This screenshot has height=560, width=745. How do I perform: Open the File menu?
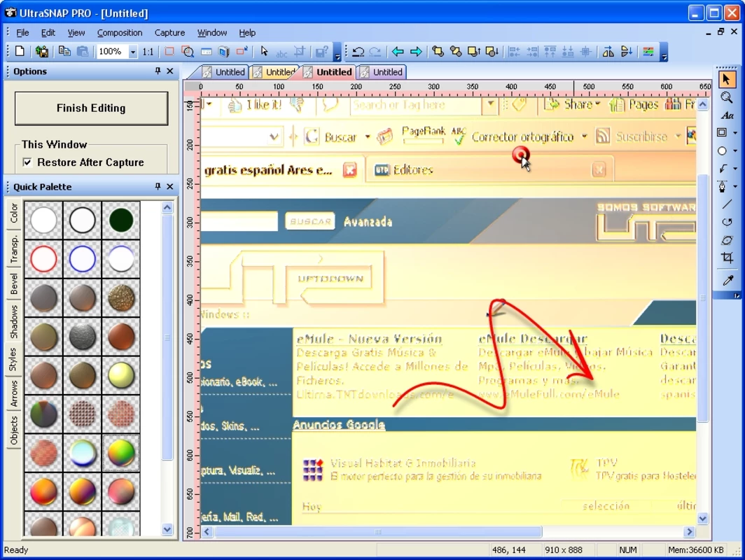point(22,33)
